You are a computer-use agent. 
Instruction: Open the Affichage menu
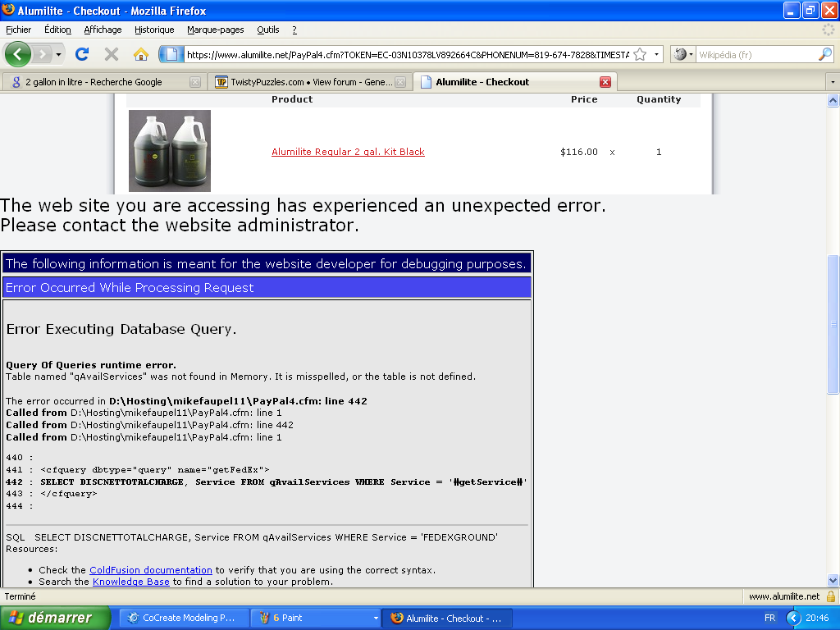click(x=103, y=30)
